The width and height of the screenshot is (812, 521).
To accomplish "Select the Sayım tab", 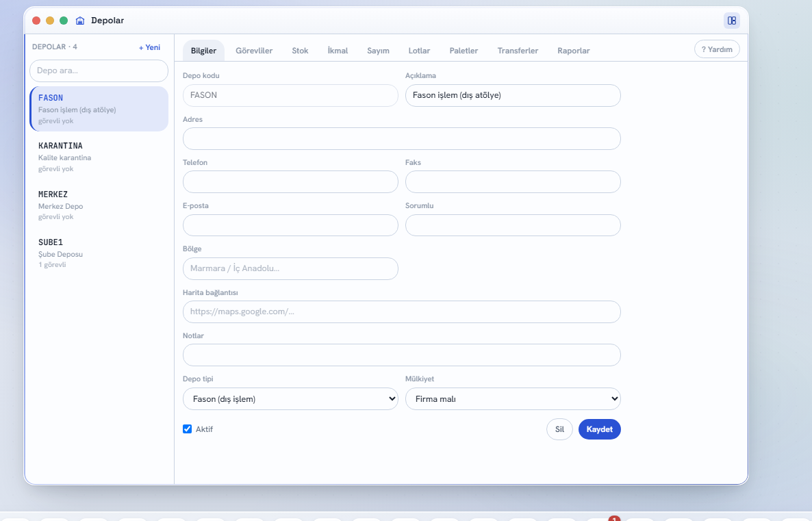I will (378, 51).
